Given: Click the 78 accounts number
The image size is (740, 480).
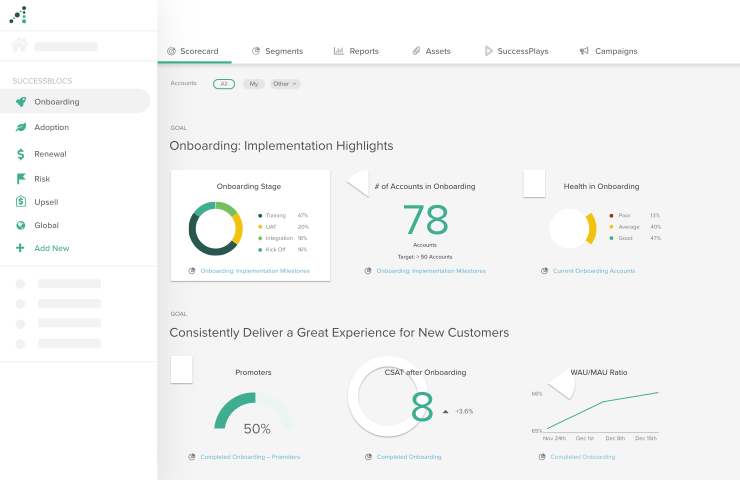Looking at the screenshot, I should click(x=425, y=220).
